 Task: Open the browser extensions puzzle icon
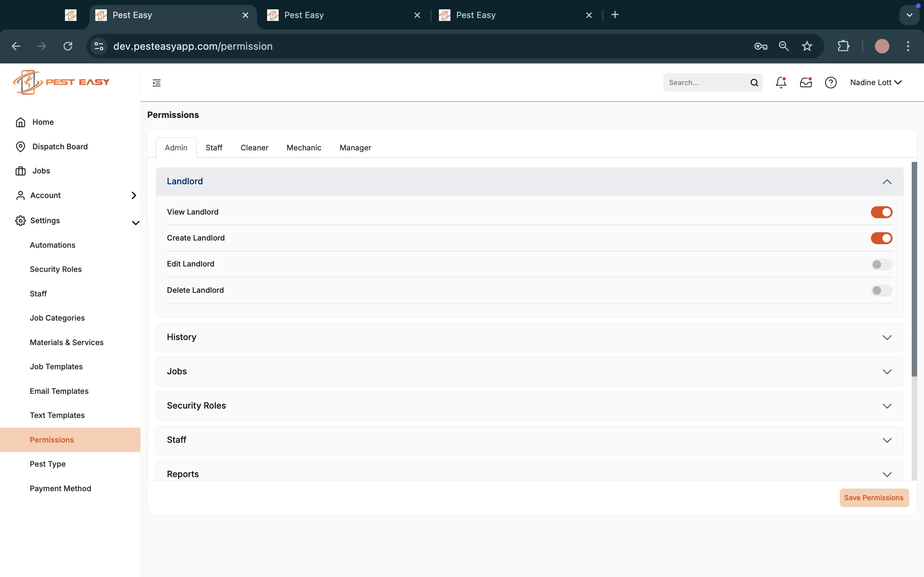[844, 46]
